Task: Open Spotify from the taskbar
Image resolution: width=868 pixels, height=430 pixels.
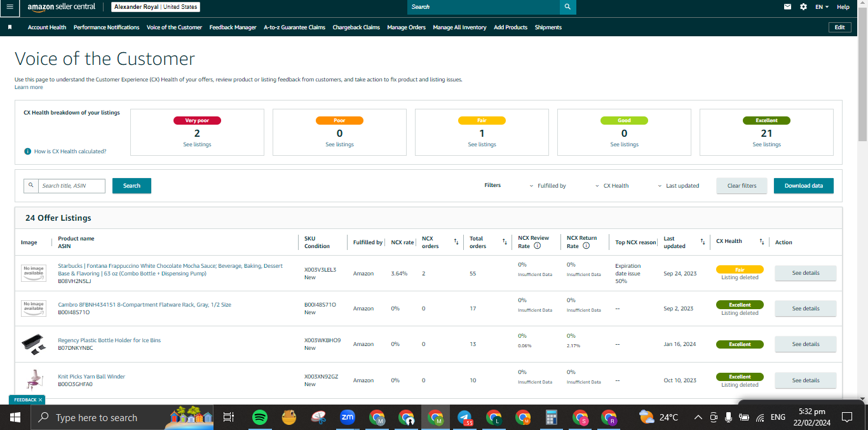Action: coord(259,417)
